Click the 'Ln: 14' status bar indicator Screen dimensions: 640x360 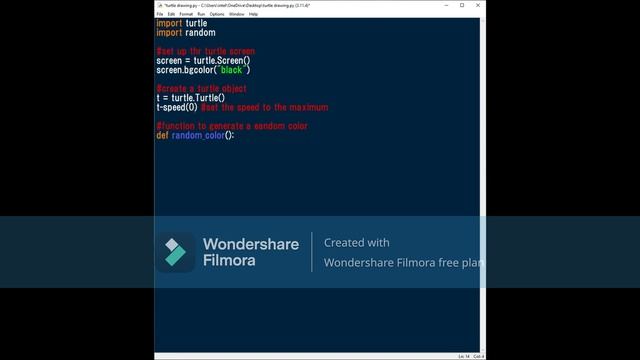[464, 356]
